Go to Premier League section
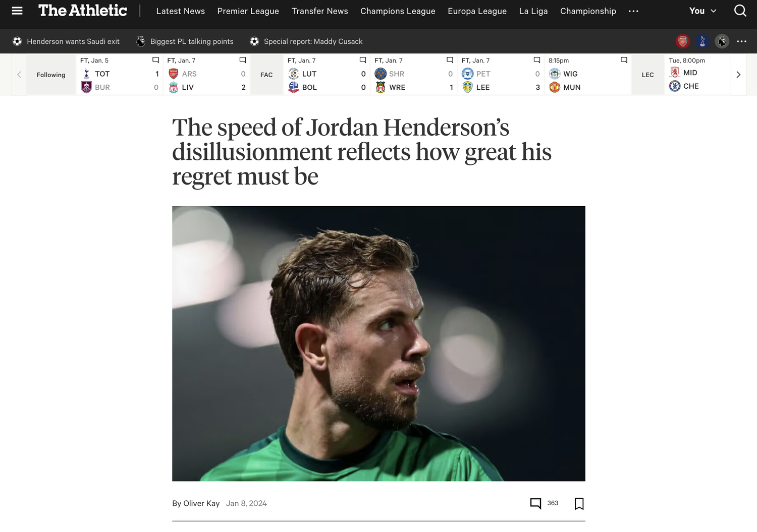This screenshot has width=757, height=532. coord(248,11)
